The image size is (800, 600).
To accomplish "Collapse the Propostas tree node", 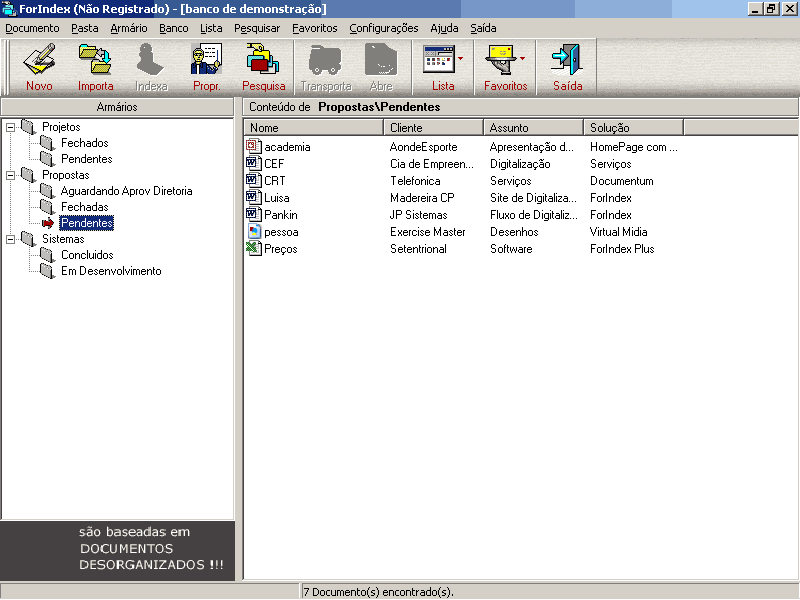I will (11, 175).
